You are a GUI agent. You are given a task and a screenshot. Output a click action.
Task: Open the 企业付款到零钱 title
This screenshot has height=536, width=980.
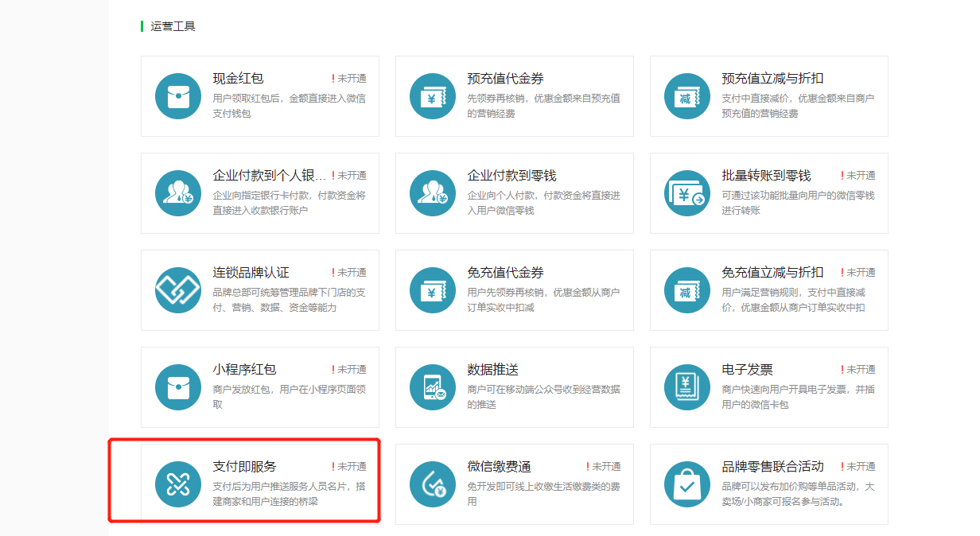point(512,176)
